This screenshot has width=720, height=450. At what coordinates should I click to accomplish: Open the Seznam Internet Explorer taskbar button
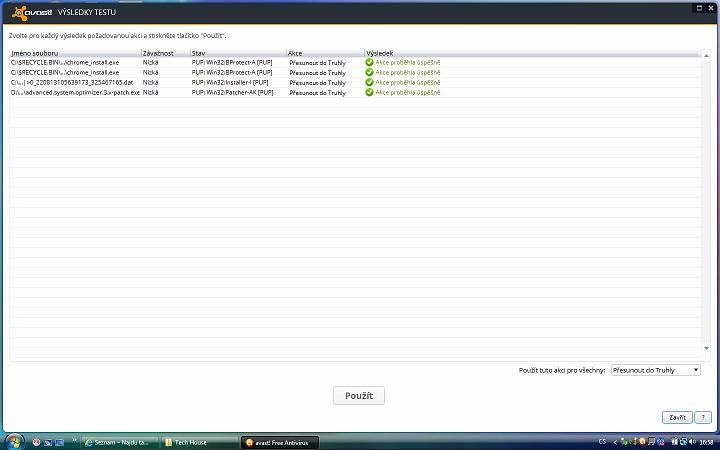click(120, 443)
